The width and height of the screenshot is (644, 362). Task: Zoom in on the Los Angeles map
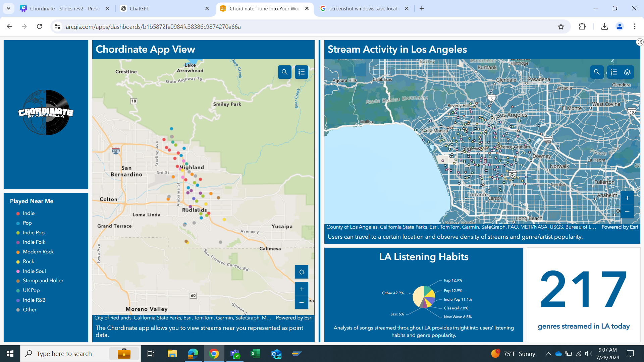(627, 198)
